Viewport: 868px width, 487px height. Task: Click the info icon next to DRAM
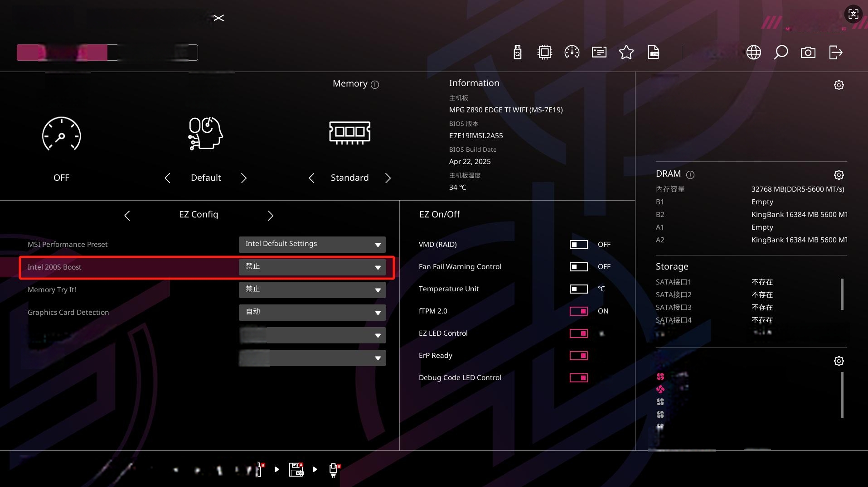pos(690,174)
